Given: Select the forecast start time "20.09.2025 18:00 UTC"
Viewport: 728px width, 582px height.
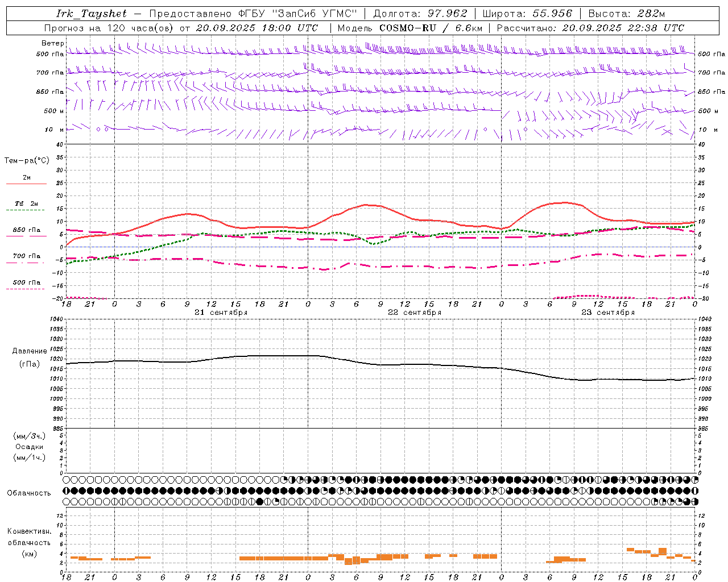Looking at the screenshot, I should (257, 28).
